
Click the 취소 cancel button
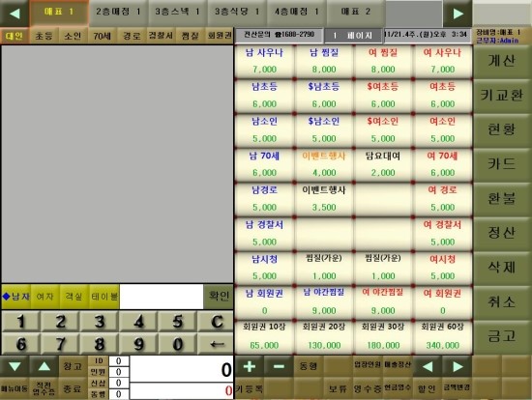501,302
